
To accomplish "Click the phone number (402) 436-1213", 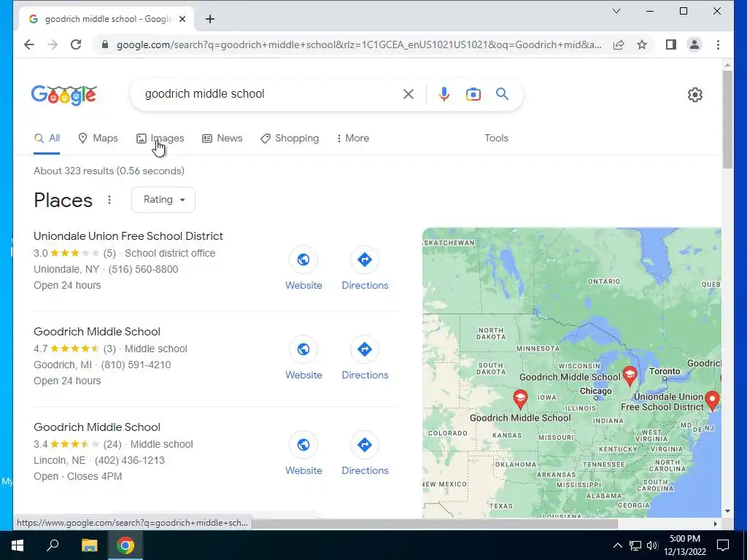I will click(130, 461).
